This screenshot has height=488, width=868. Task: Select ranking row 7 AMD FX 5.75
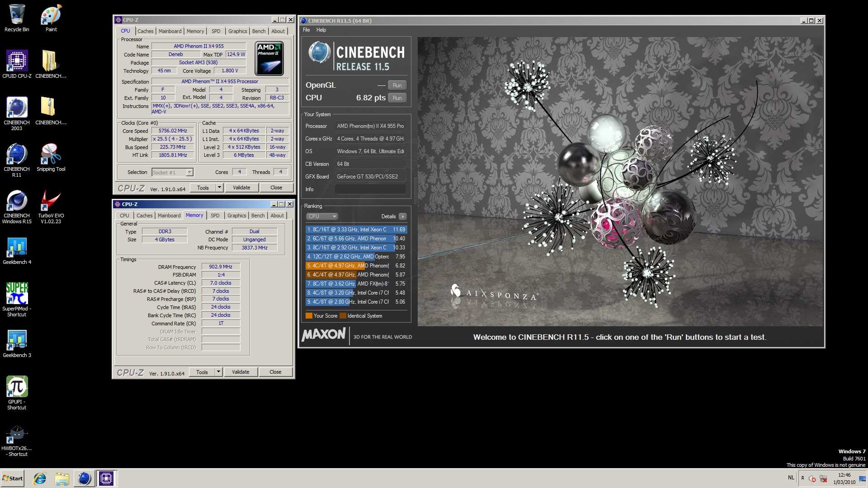356,284
